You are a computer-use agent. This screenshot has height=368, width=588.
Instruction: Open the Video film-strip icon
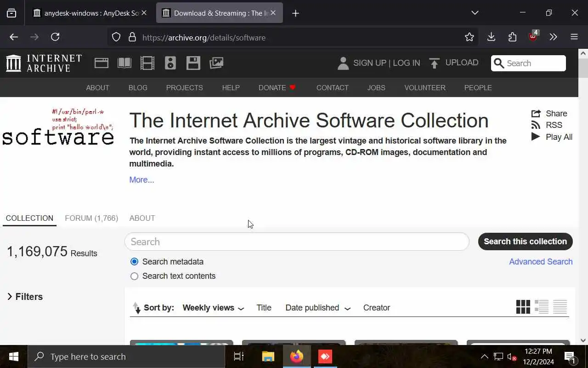point(147,63)
